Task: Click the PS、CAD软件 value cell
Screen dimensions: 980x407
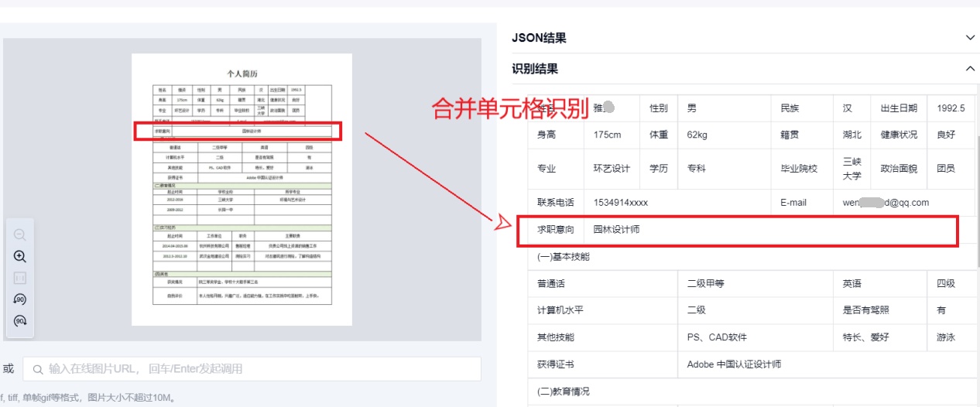Action: [756, 337]
